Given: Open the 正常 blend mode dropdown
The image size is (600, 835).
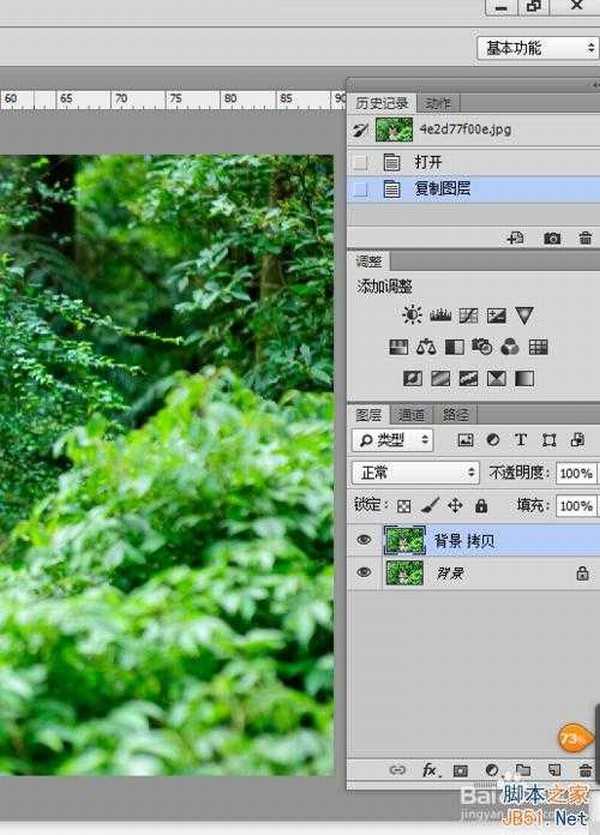Looking at the screenshot, I should tap(416, 472).
